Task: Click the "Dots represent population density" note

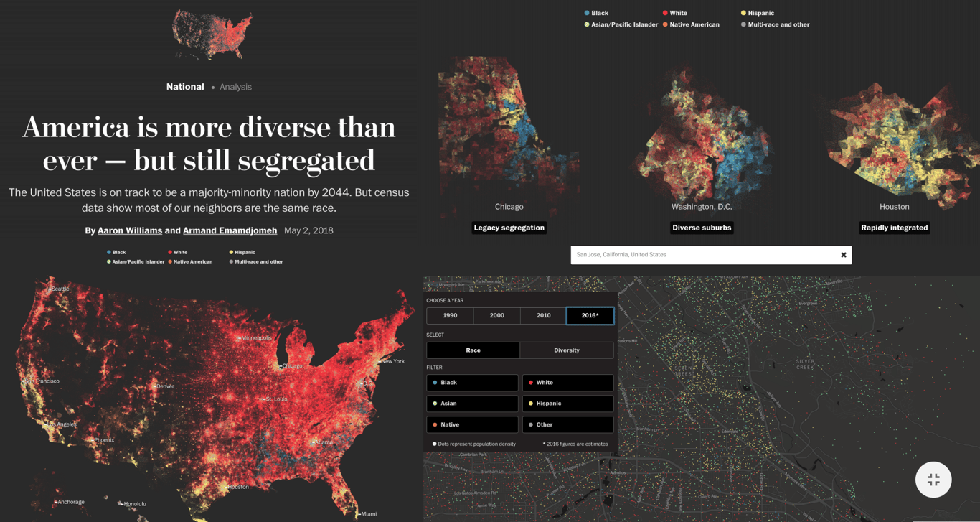Action: click(x=474, y=444)
